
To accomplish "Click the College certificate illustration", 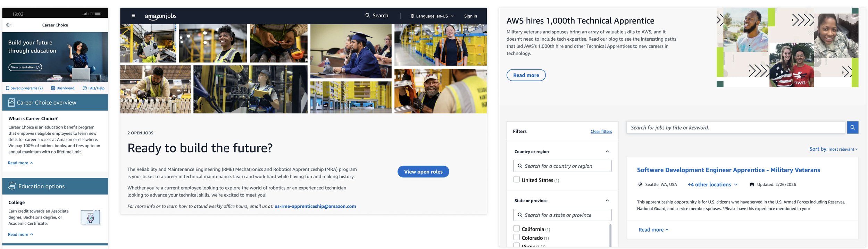I will (91, 217).
